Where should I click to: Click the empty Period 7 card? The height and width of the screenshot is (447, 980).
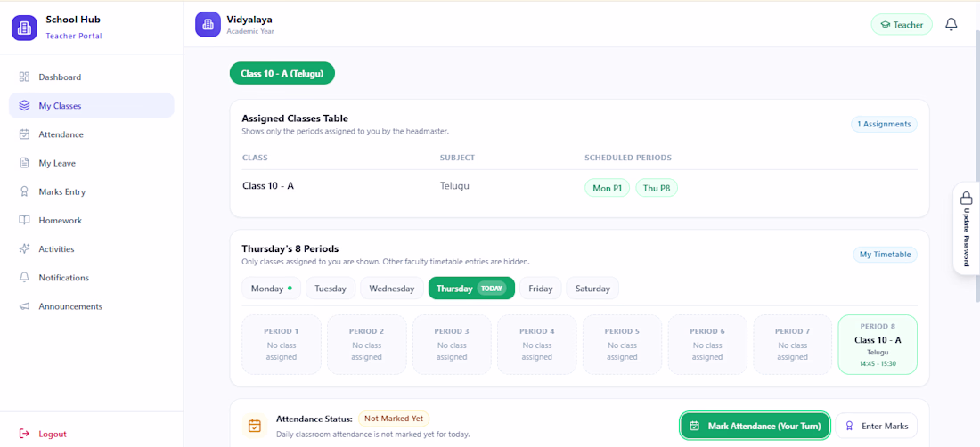click(793, 345)
